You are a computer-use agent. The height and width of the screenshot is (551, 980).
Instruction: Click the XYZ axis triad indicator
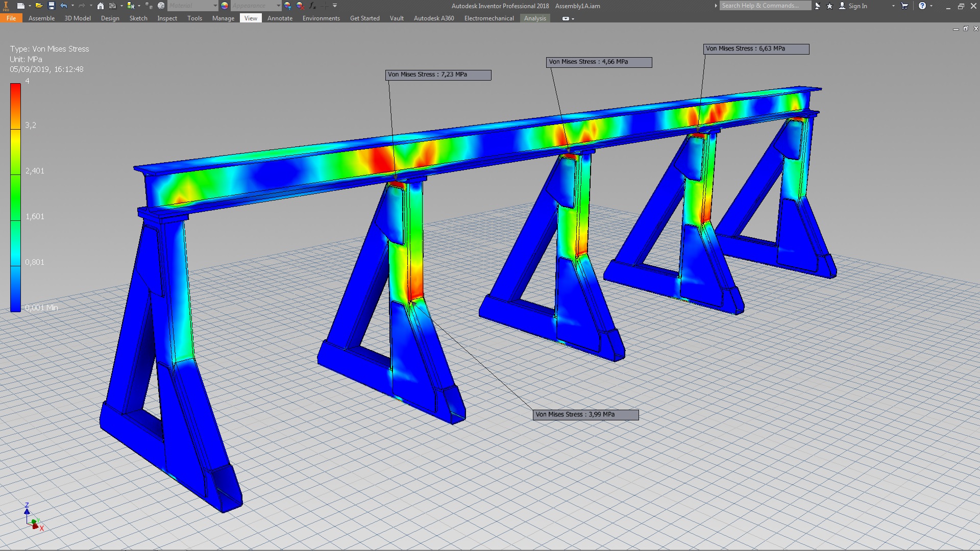34,517
